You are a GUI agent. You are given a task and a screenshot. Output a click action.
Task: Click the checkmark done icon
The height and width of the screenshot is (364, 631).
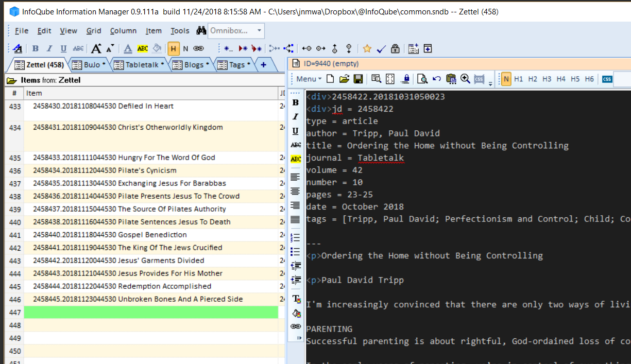(381, 48)
